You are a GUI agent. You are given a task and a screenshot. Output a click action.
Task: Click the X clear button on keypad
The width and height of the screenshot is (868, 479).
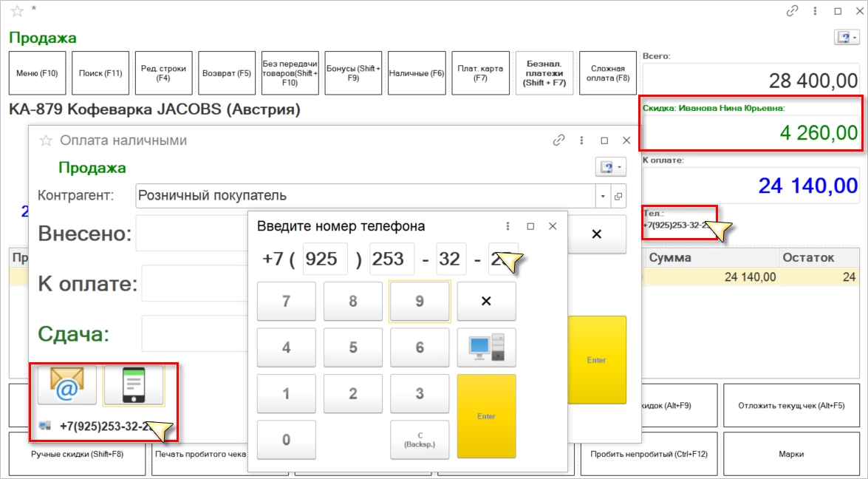click(x=486, y=302)
